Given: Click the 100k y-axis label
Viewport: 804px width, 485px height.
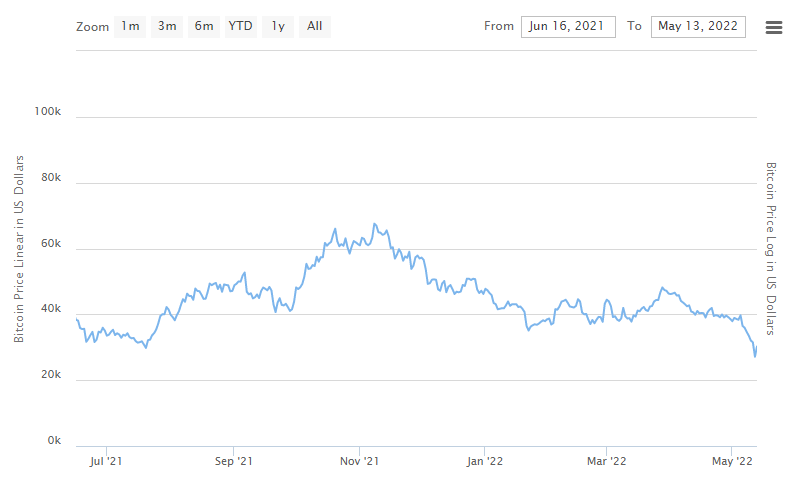Looking at the screenshot, I should pyautogui.click(x=47, y=111).
